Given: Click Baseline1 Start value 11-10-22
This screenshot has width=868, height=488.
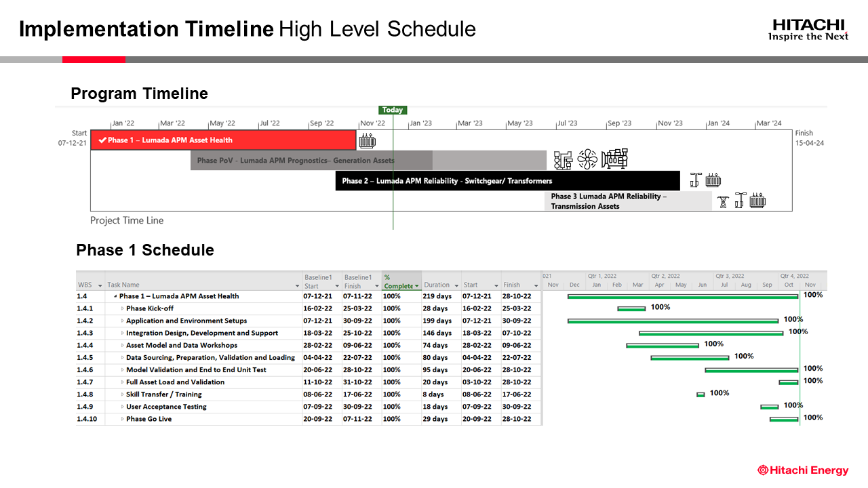Looking at the screenshot, I should [322, 382].
